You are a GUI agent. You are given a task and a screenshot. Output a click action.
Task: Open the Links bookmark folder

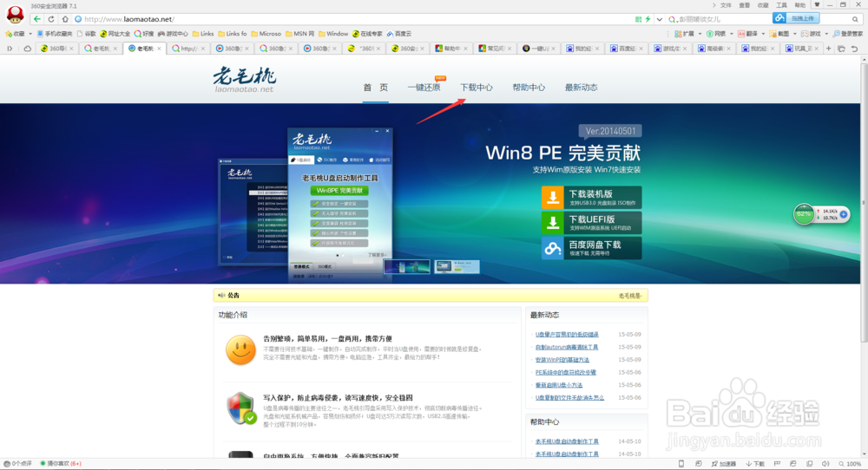coord(202,34)
